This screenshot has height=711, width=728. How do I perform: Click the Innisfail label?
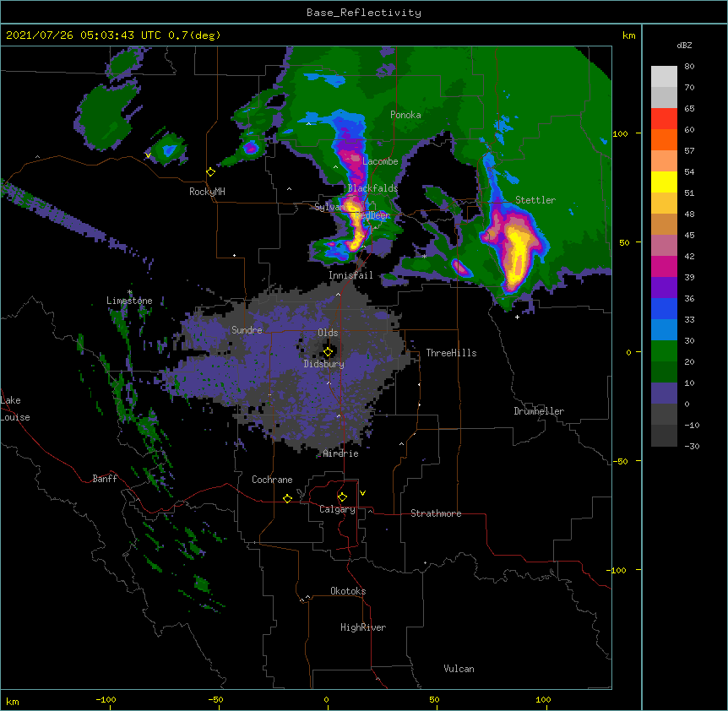tap(350, 275)
